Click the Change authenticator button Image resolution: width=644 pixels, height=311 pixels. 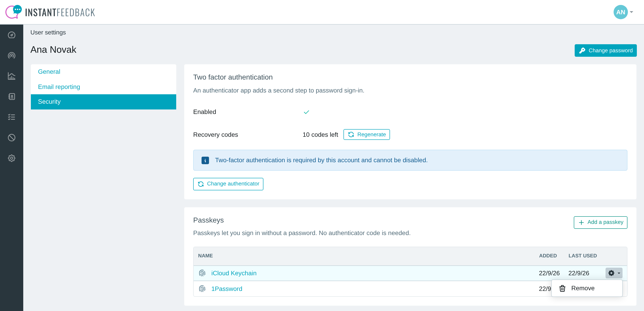tap(228, 184)
